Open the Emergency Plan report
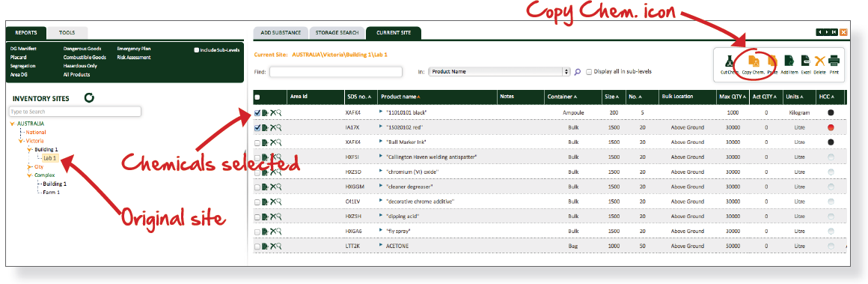Image resolution: width=868 pixels, height=284 pixels. [x=133, y=49]
